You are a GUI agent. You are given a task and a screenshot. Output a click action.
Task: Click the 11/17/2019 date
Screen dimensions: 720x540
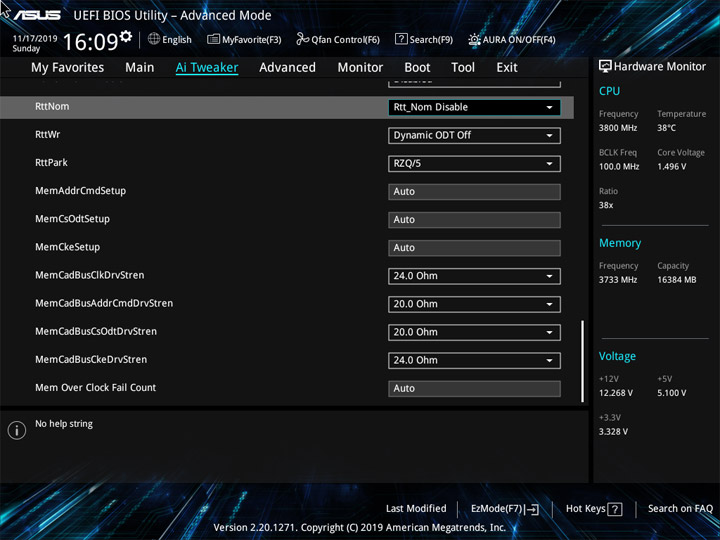pyautogui.click(x=35, y=39)
